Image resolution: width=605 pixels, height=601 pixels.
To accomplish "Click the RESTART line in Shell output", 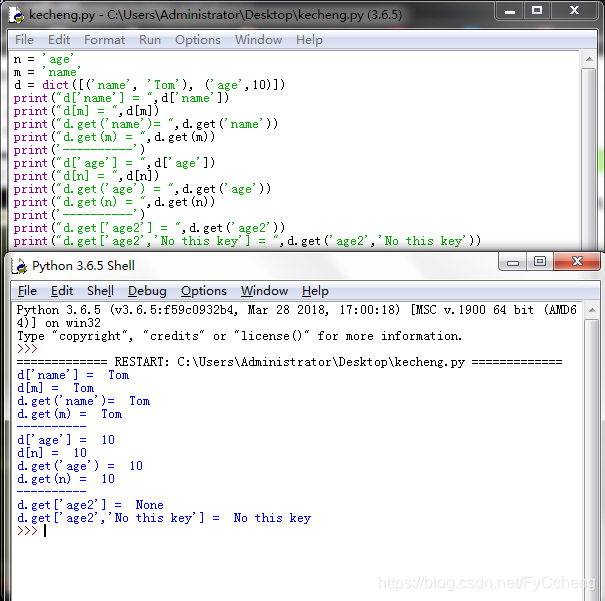I will point(289,362).
